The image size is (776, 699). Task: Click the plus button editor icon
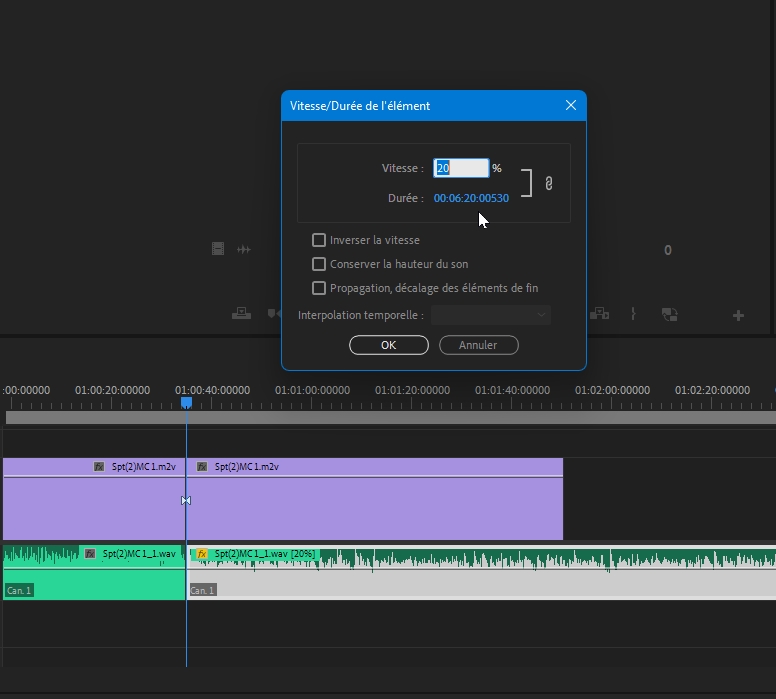[738, 315]
